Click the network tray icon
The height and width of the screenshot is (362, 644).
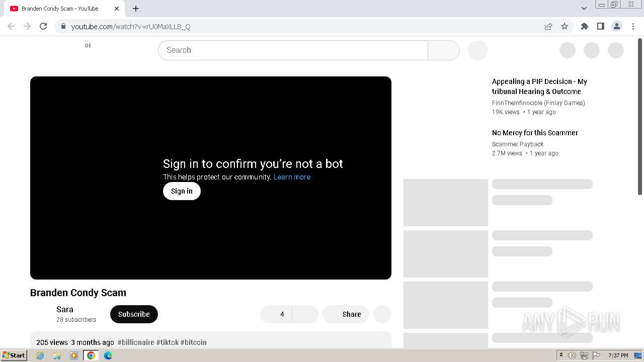point(584,355)
